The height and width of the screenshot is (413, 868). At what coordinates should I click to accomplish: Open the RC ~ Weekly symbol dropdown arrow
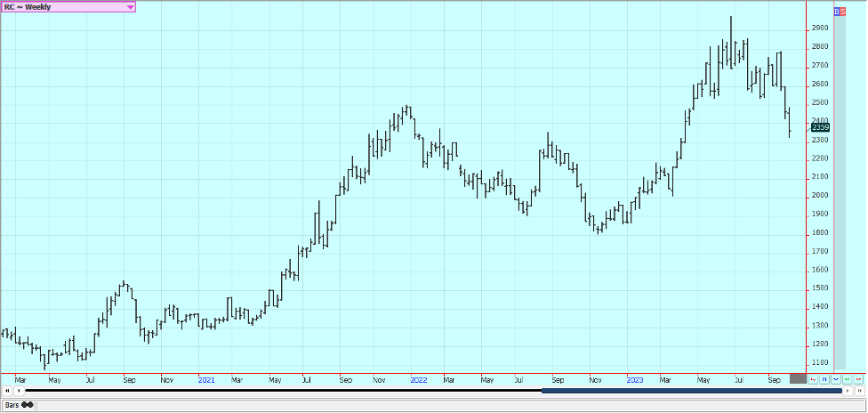tap(130, 7)
